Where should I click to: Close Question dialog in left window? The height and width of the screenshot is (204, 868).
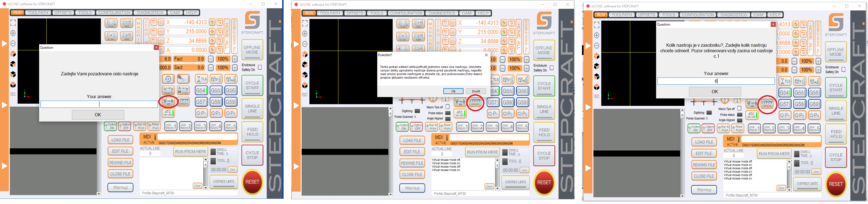point(156,47)
